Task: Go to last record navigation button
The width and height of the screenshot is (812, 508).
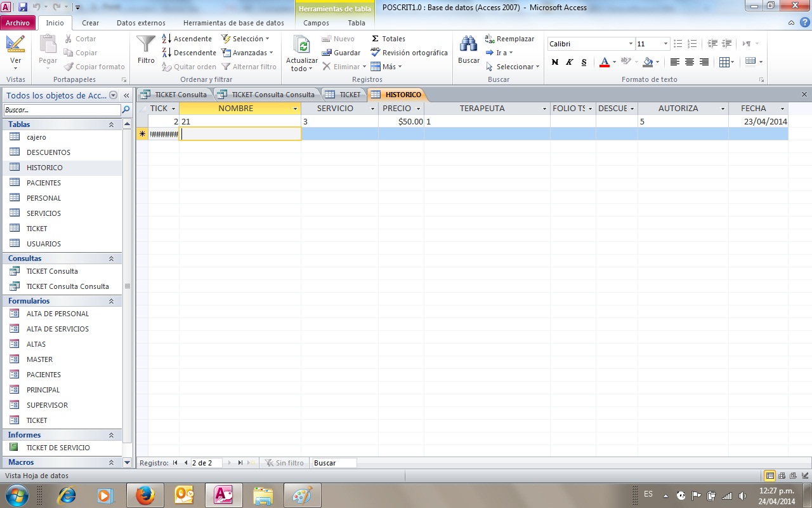Action: click(x=240, y=463)
